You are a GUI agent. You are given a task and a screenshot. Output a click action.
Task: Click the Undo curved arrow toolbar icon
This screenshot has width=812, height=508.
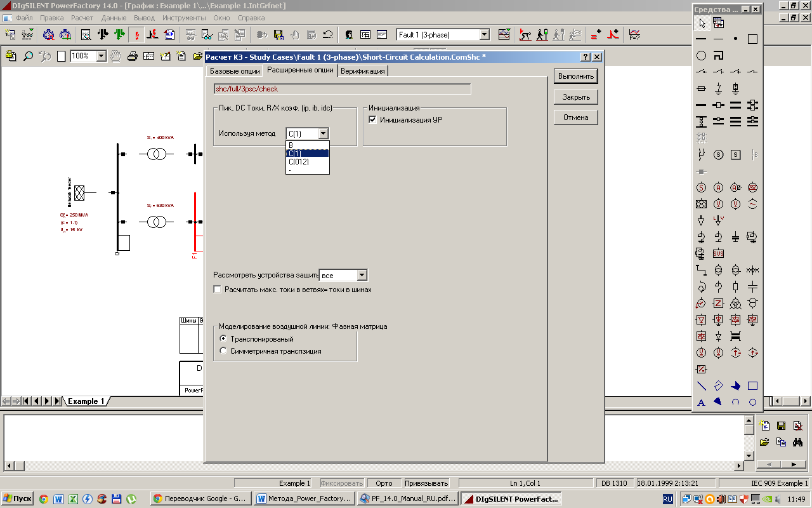pyautogui.click(x=328, y=34)
